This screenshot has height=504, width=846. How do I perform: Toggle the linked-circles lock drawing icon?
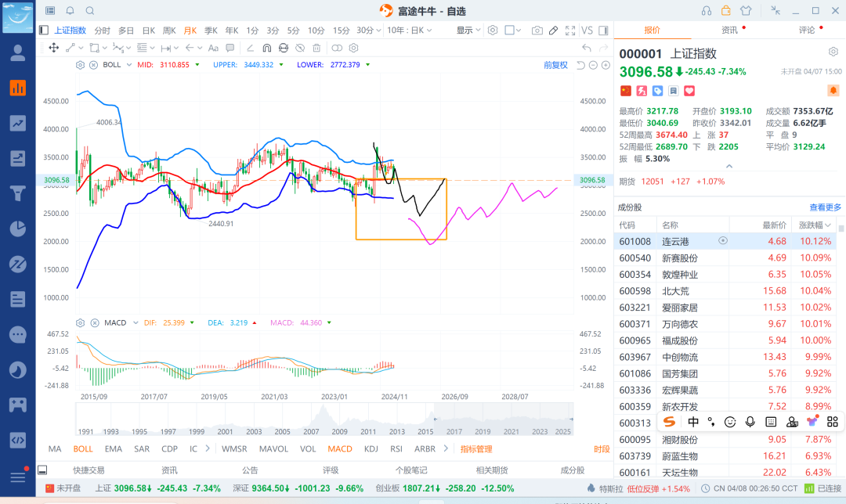[x=337, y=48]
